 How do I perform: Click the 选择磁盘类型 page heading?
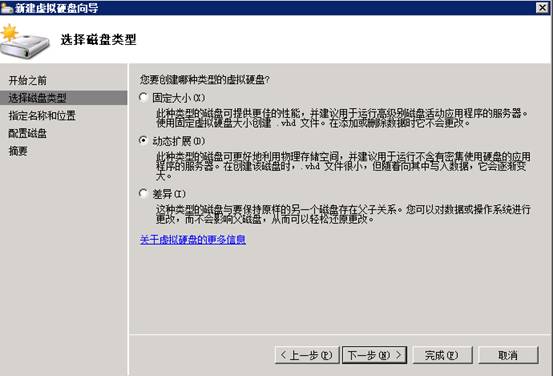pyautogui.click(x=98, y=40)
